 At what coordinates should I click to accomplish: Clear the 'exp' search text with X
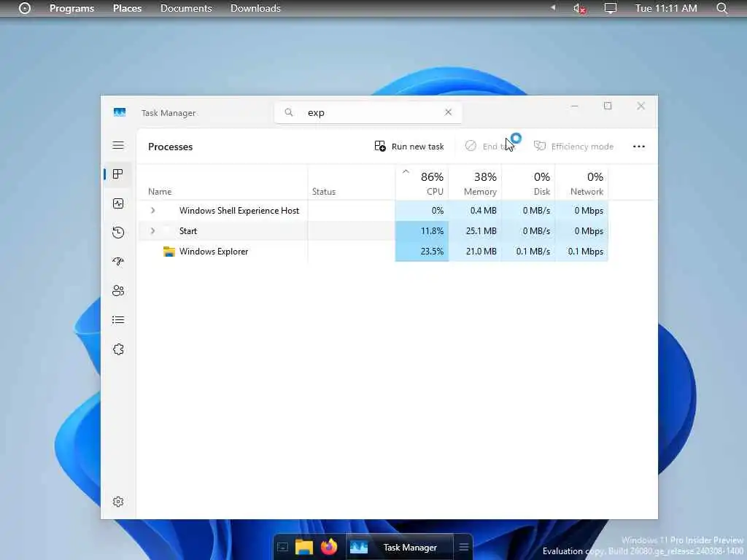448,112
